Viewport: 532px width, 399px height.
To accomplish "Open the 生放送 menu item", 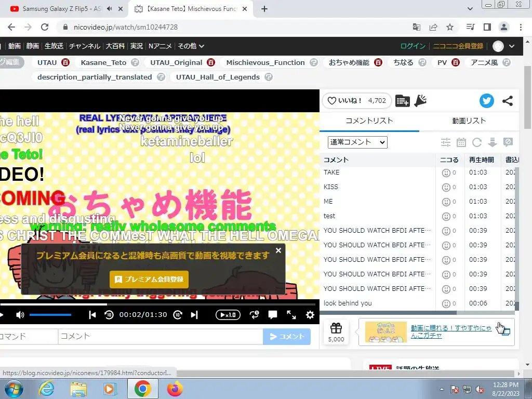I will pyautogui.click(x=54, y=46).
